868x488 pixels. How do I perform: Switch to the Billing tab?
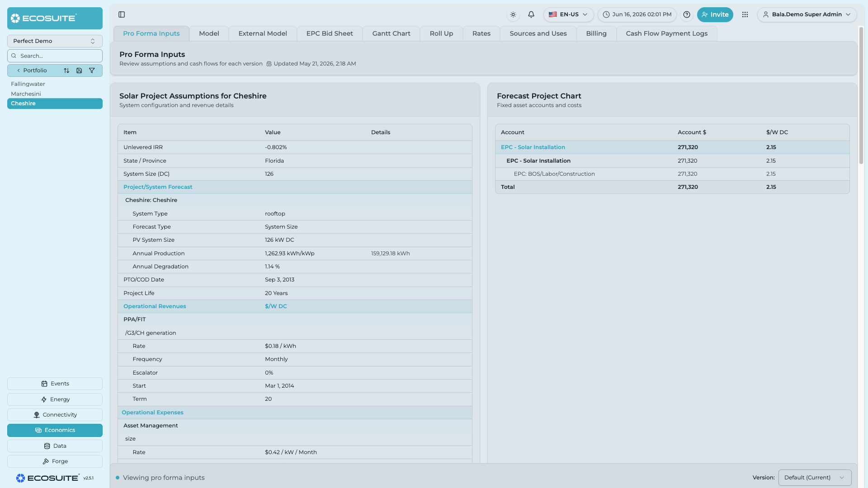(x=596, y=33)
